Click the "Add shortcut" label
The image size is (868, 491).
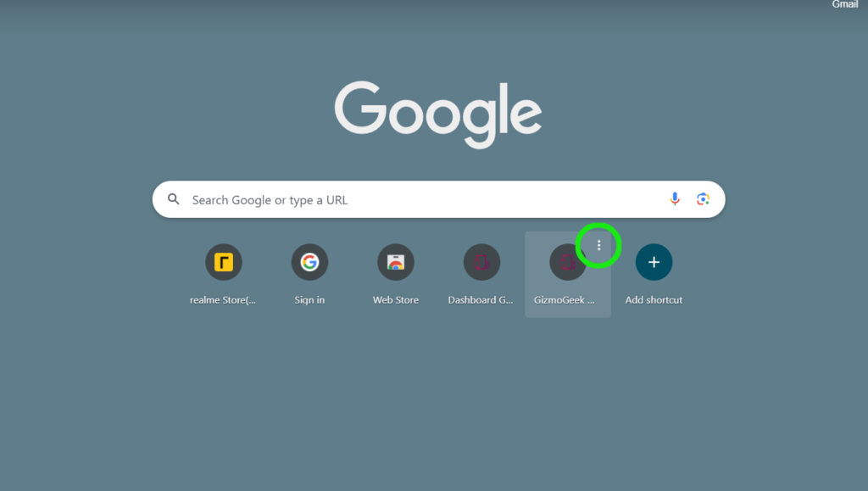[x=654, y=300]
